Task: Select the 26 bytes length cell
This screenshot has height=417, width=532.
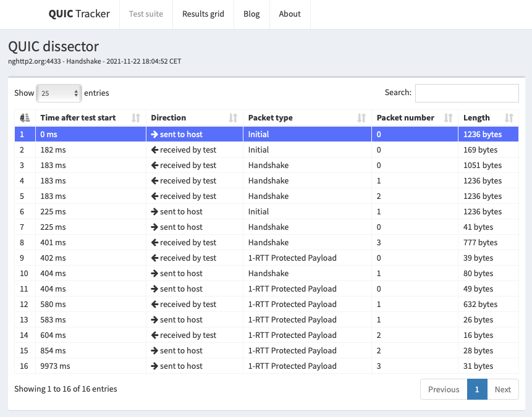Action: click(x=488, y=319)
